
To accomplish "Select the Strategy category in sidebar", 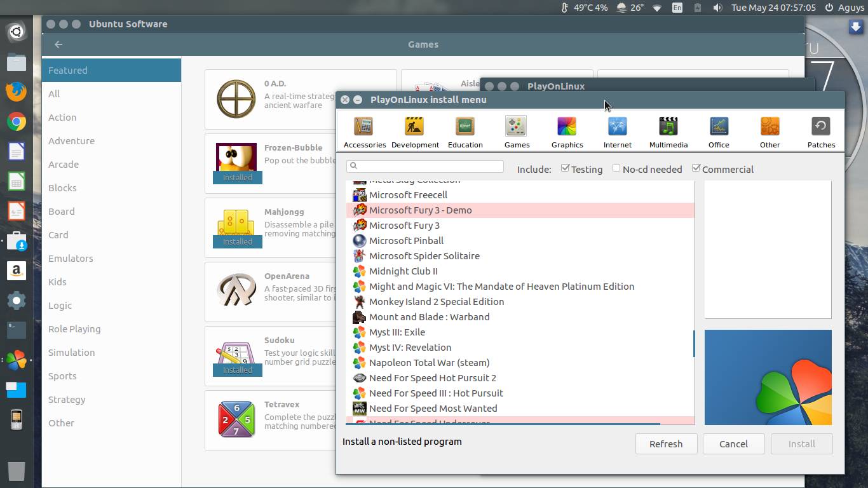I will pos(111,400).
